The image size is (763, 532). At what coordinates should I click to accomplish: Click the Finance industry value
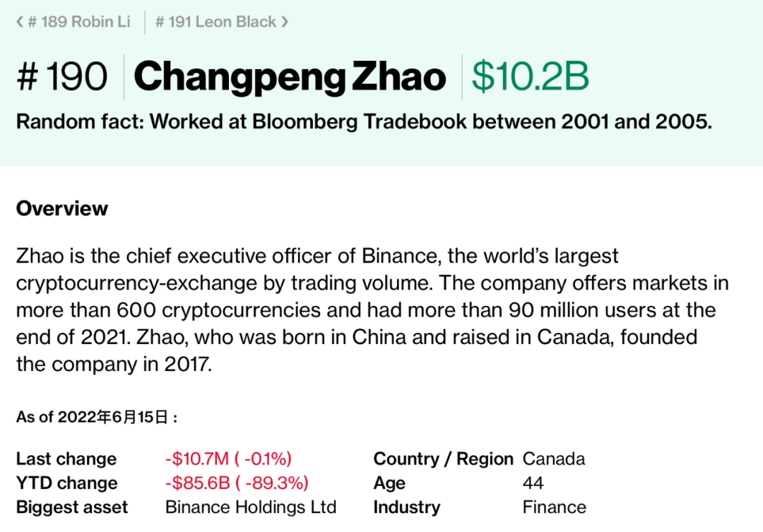tap(554, 507)
